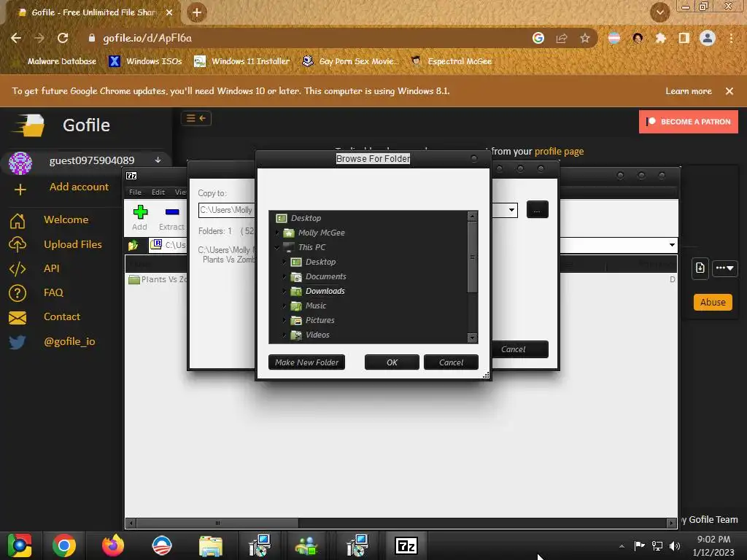Click Learn more on Chrome update banner
The image size is (747, 560).
coord(689,91)
